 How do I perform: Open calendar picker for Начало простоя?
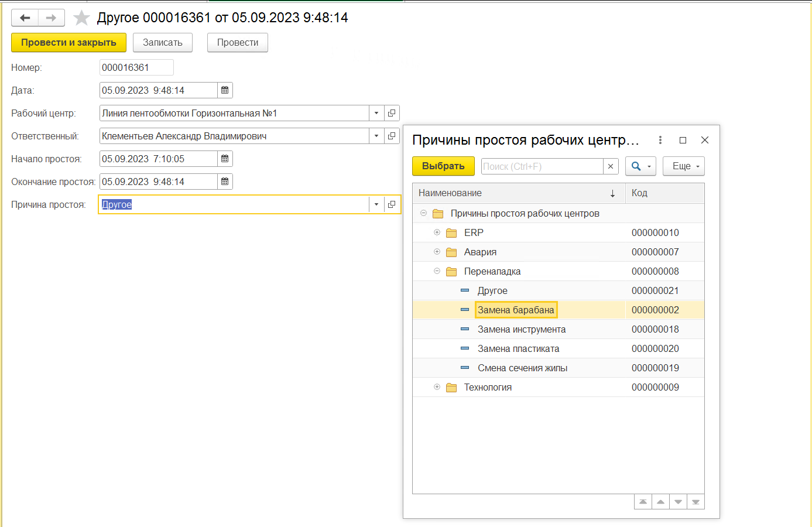coord(225,159)
